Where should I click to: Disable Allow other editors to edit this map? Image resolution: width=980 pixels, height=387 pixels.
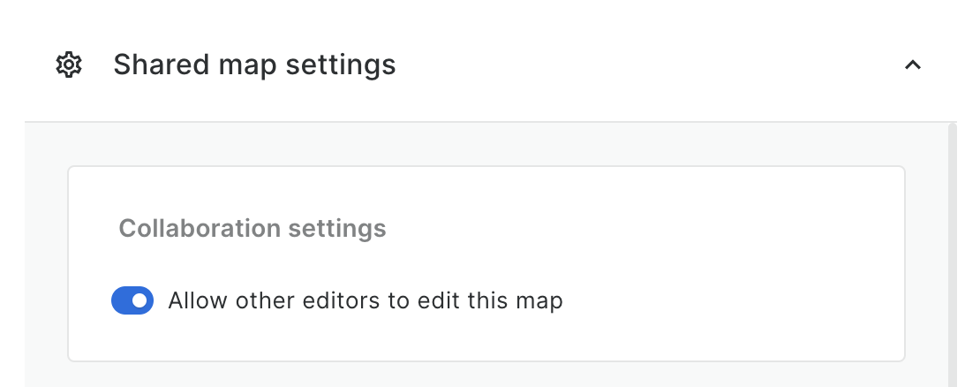pos(132,300)
